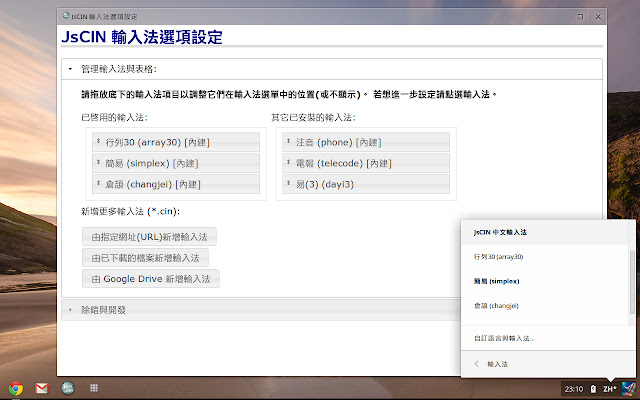Close the JsCIN options window
Image resolution: width=640 pixels, height=400 pixels.
598,16
